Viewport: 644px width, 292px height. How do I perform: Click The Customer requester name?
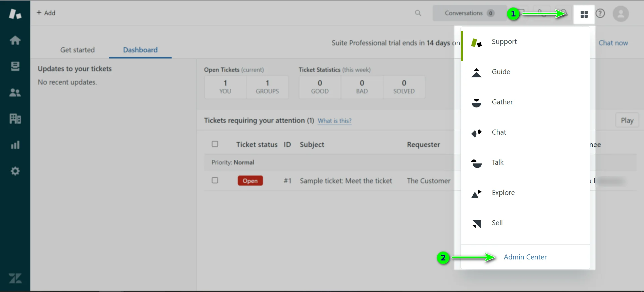pos(429,181)
